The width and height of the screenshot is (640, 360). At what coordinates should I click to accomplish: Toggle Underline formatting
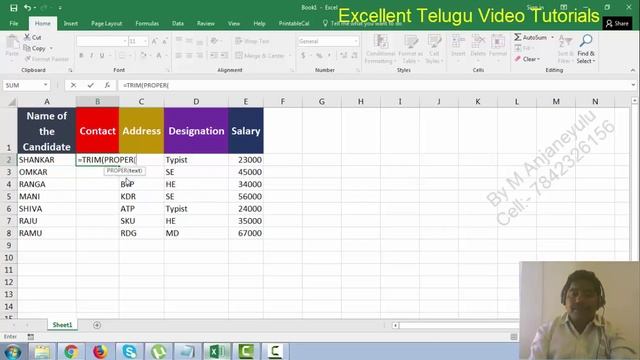pos(102,55)
